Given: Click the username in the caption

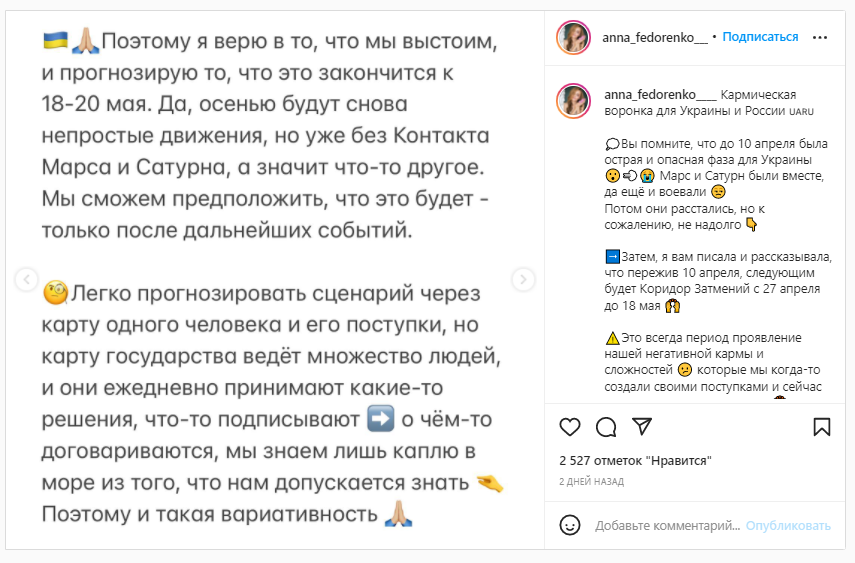Looking at the screenshot, I should tap(659, 94).
